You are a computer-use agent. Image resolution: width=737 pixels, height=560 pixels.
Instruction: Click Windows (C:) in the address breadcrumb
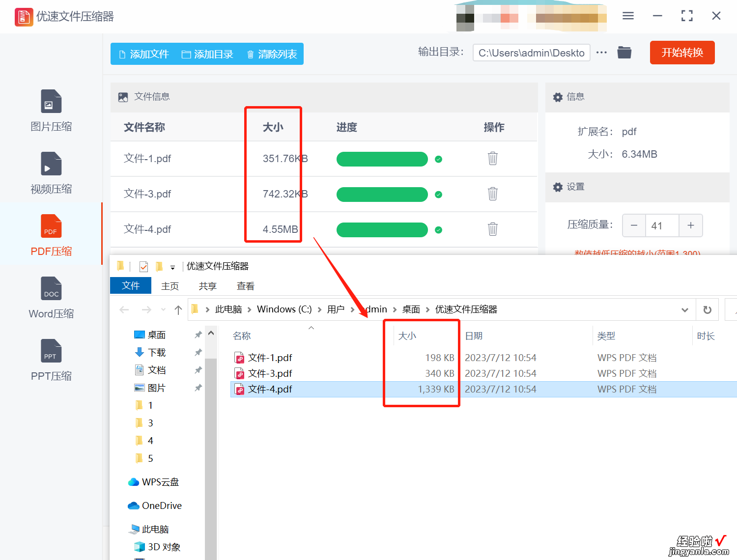284,309
